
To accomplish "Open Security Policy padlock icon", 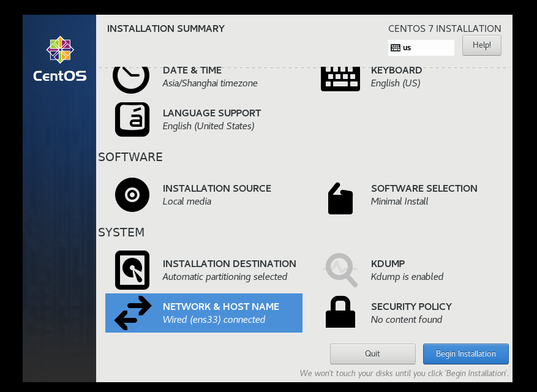I will pos(340,312).
